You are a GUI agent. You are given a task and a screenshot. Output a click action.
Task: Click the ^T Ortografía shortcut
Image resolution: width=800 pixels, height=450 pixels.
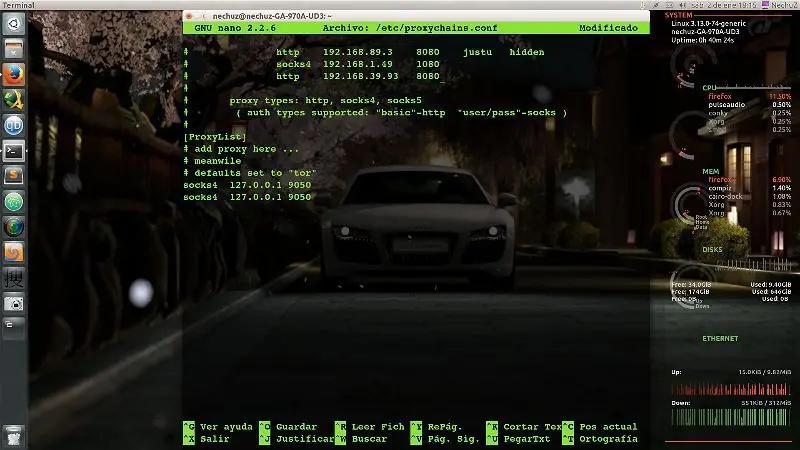coord(600,439)
